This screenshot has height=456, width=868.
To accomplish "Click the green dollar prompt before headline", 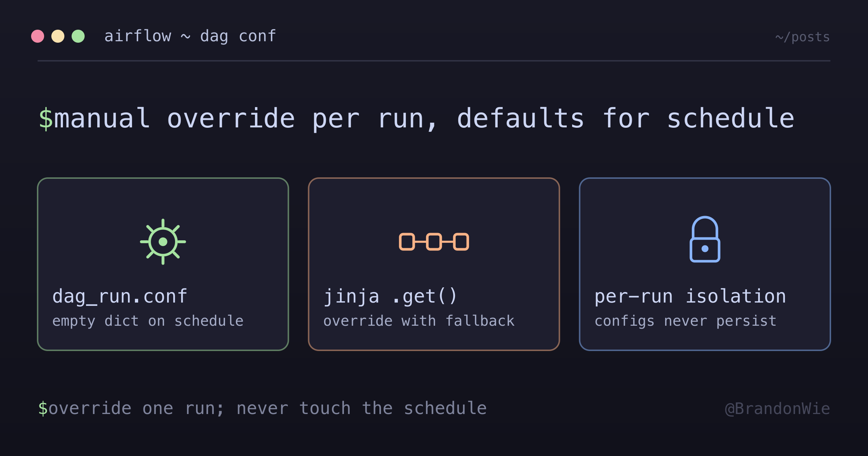I will coord(46,119).
